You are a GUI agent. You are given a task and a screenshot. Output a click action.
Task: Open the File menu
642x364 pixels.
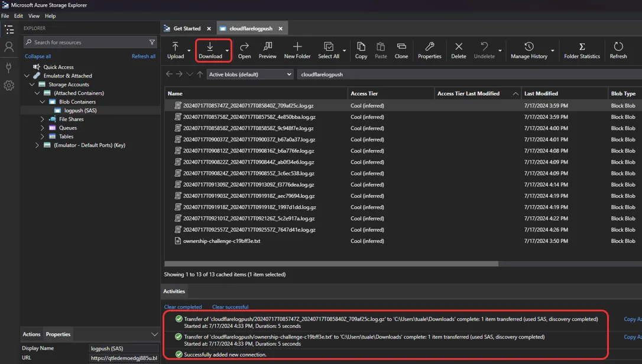5,16
